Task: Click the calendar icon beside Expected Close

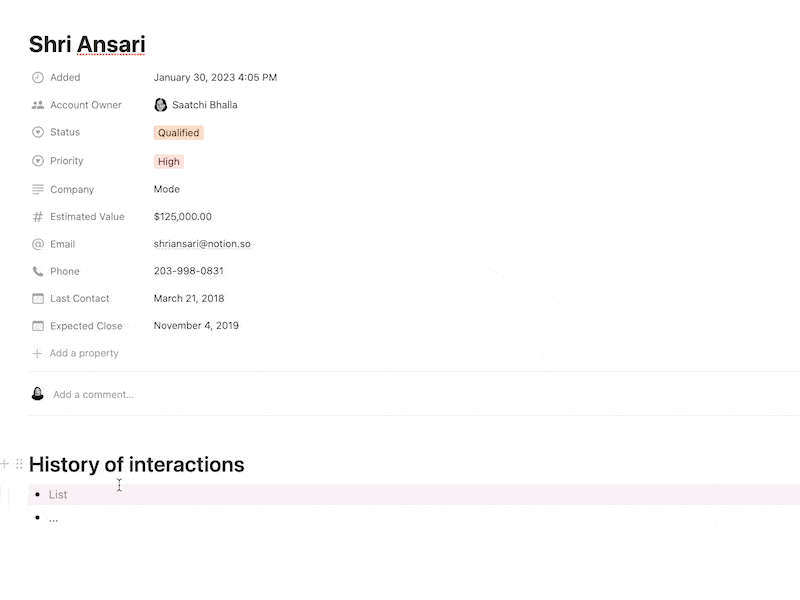Action: point(38,326)
